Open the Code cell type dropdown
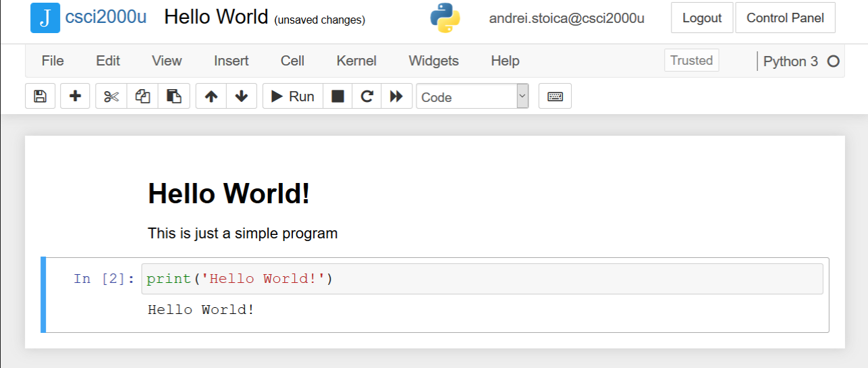The width and height of the screenshot is (868, 368). [472, 97]
